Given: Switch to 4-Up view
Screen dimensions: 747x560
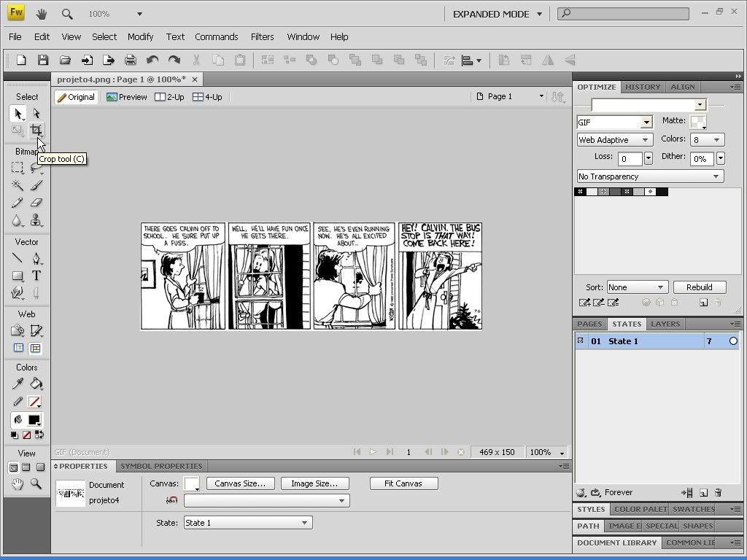Looking at the screenshot, I should tap(207, 97).
